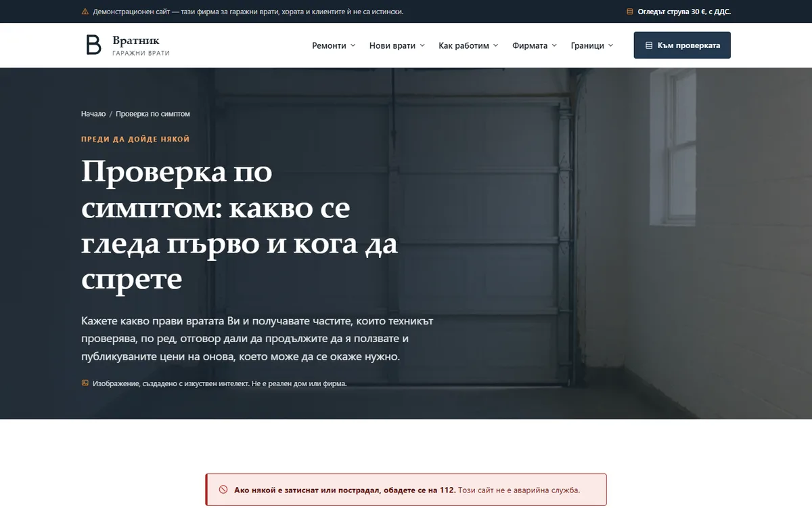Click the Към проверката button
The width and height of the screenshot is (812, 508).
[x=682, y=45]
